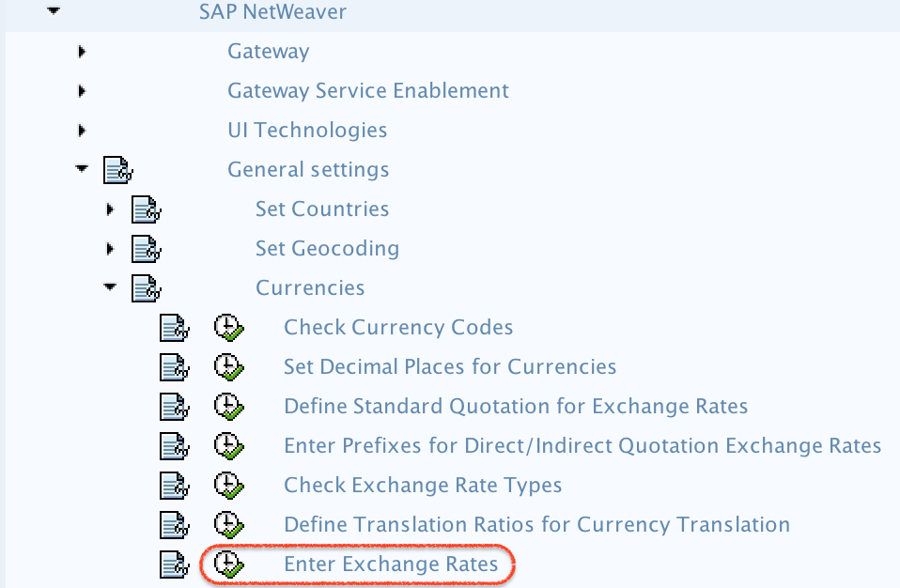Execute the highlighted Enter Exchange Rates activity

pos(228,564)
